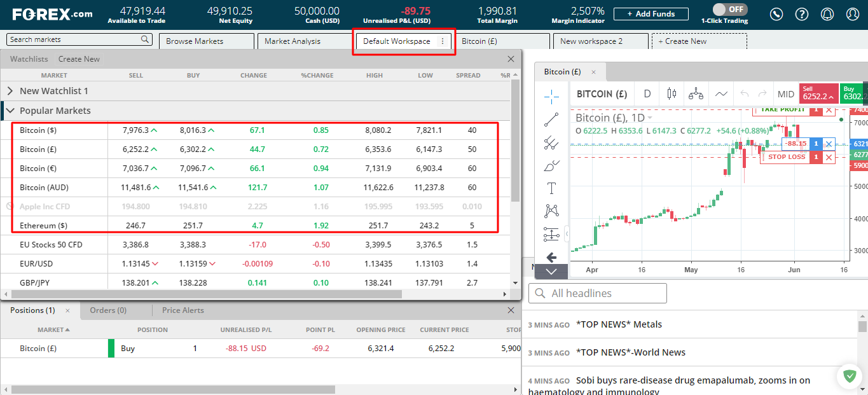Expand New Watchlist 1

pos(10,91)
